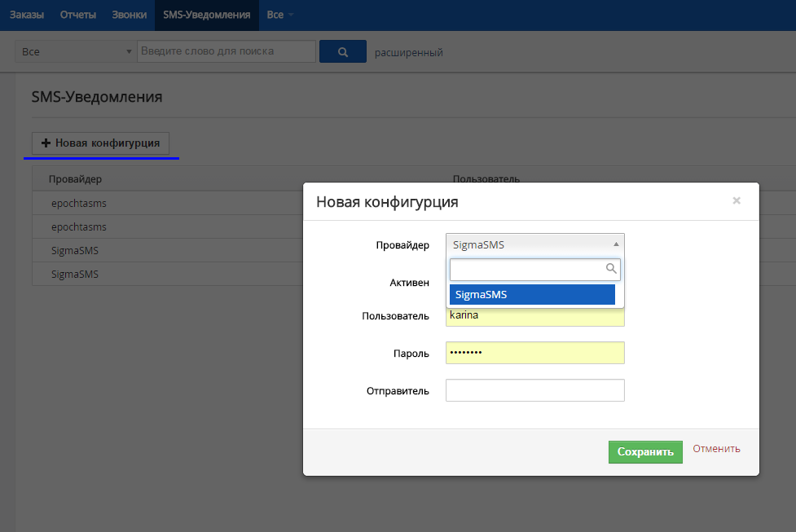Viewport: 796px width, 532px height.
Task: Click the Отменить link
Action: pos(716,449)
